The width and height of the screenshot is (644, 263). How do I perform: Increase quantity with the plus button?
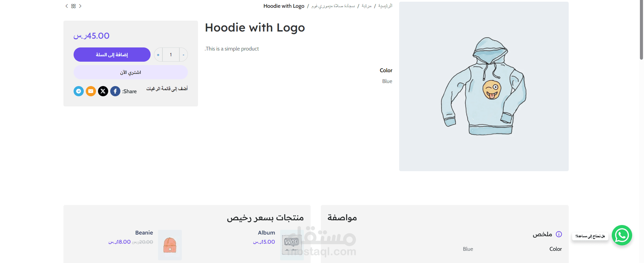click(x=158, y=55)
